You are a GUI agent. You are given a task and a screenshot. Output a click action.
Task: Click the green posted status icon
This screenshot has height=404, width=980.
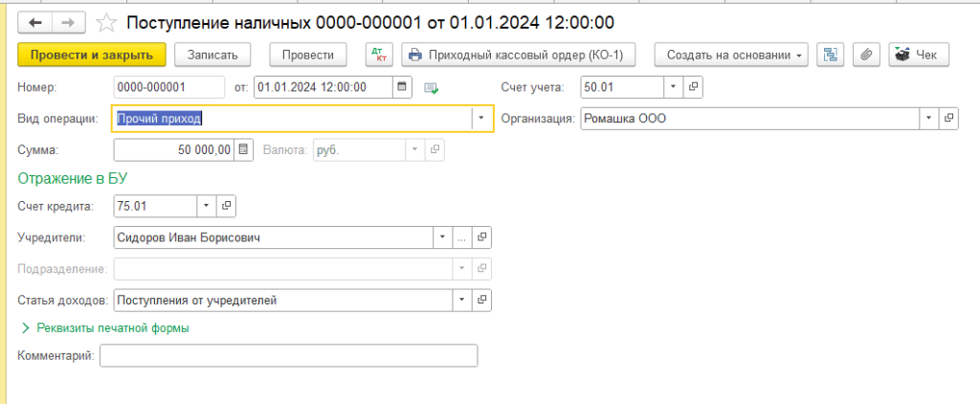click(432, 88)
